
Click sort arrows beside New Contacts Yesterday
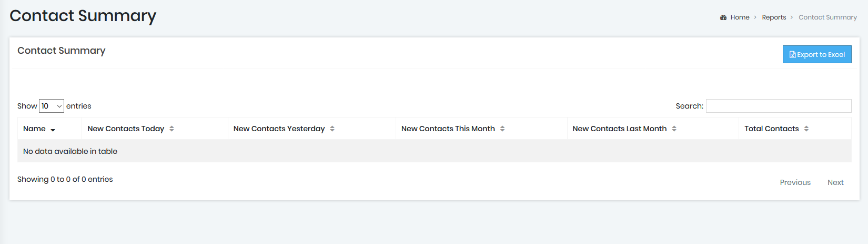pos(332,129)
